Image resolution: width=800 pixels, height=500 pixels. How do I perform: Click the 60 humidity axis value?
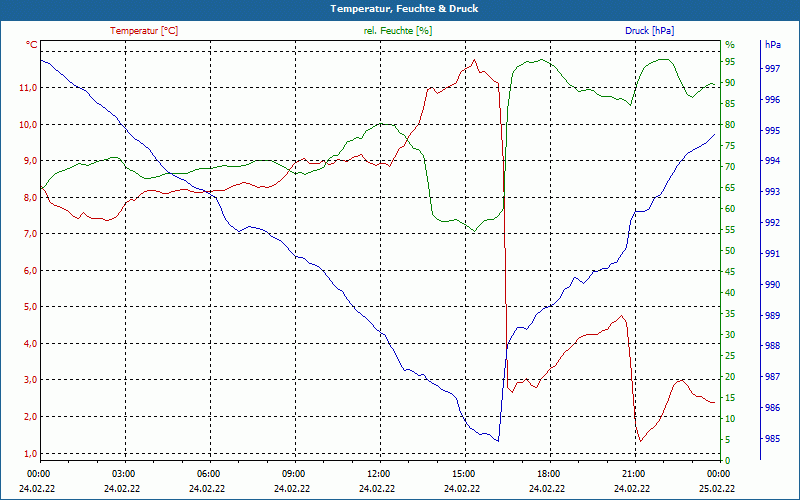point(730,209)
